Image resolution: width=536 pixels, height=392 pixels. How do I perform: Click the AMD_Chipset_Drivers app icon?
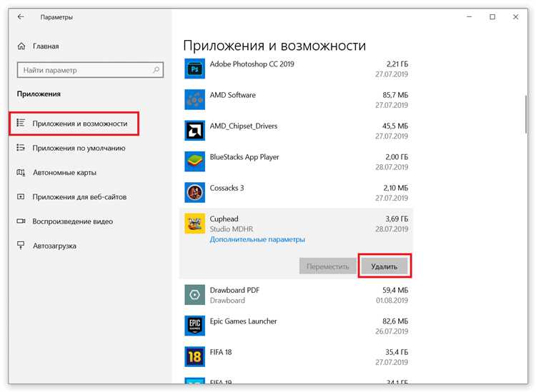[x=195, y=131]
